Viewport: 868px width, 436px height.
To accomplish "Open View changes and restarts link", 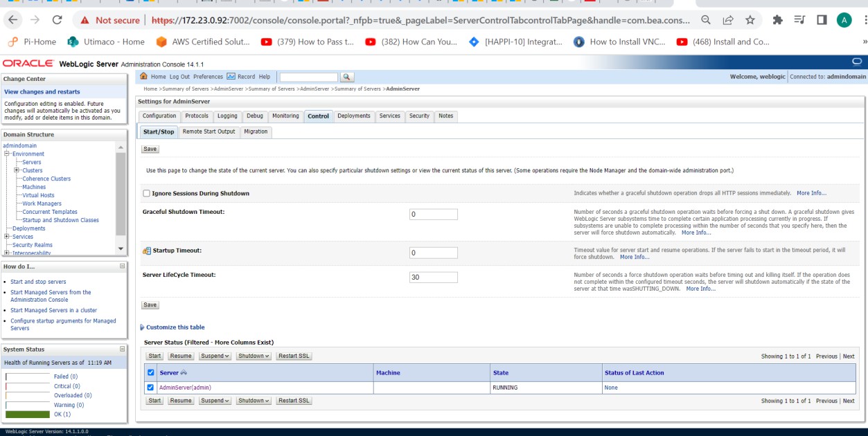I will 42,91.
